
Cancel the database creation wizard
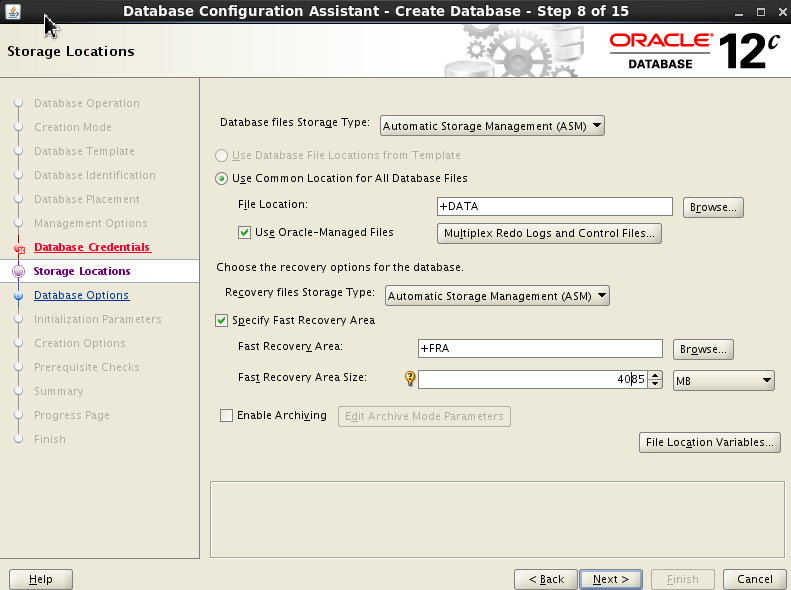pyautogui.click(x=755, y=579)
